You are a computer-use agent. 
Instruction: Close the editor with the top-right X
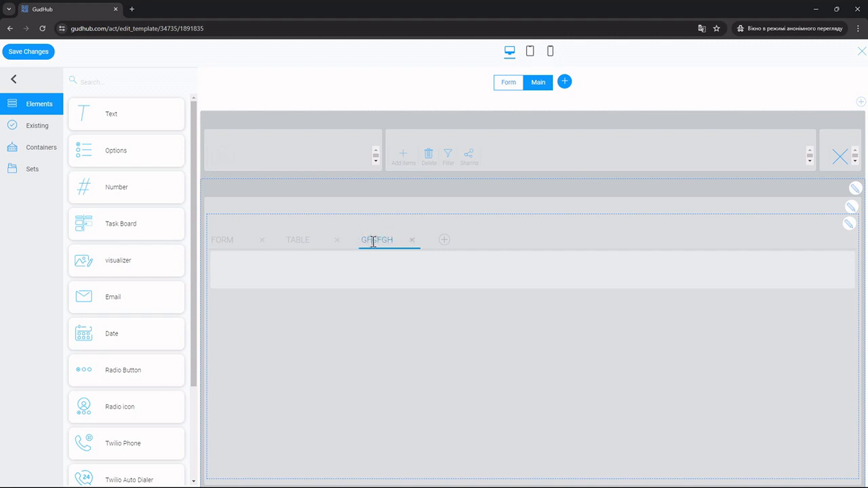(861, 51)
